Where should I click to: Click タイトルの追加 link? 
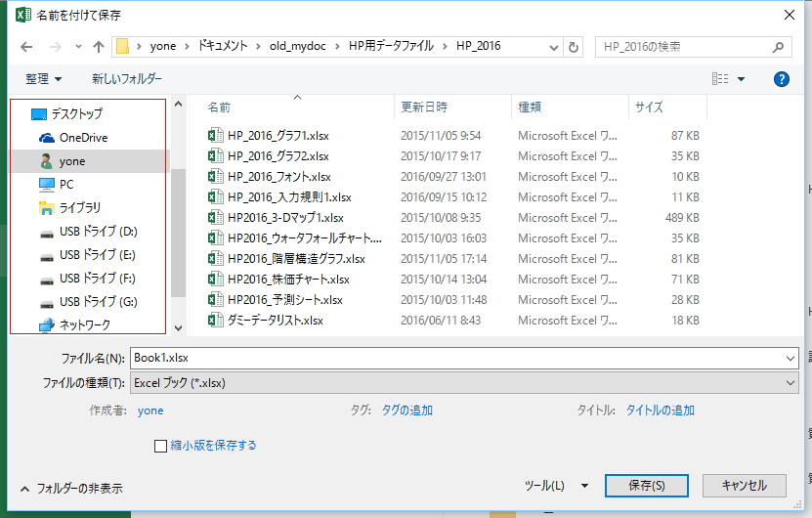(661, 410)
